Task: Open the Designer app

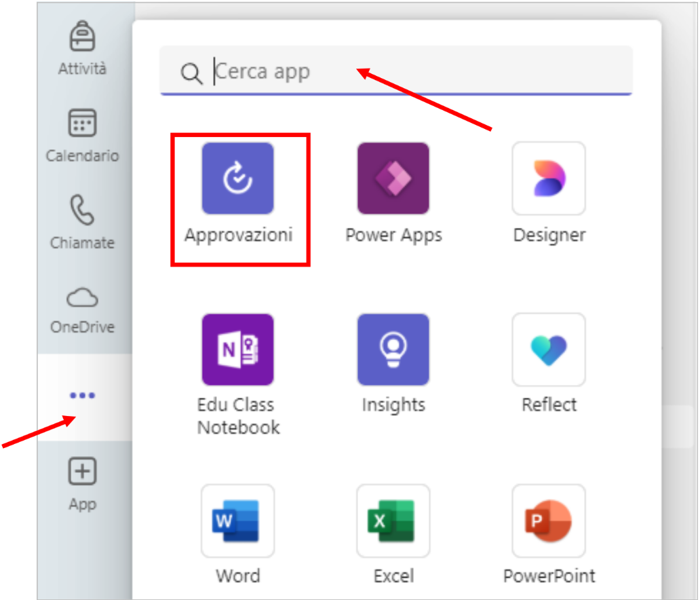Action: (x=549, y=179)
